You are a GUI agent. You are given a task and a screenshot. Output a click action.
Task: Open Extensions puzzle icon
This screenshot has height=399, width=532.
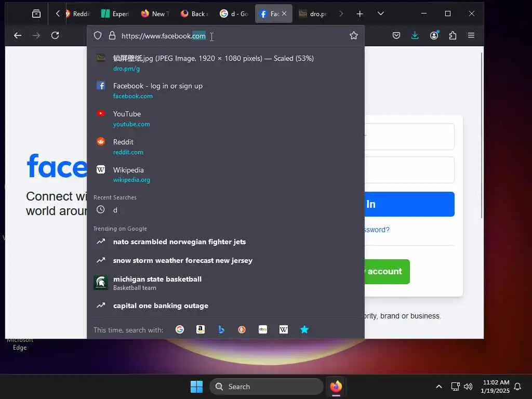453,35
